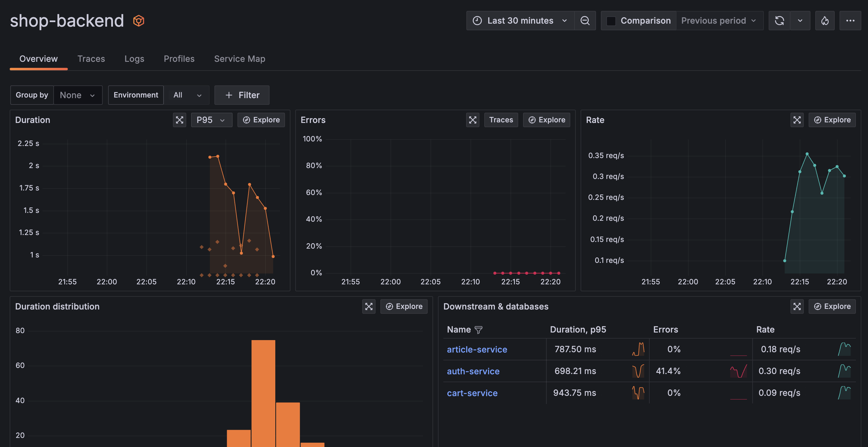Enable the Comparison toggle
Screen dimensions: 868x447
(611, 21)
